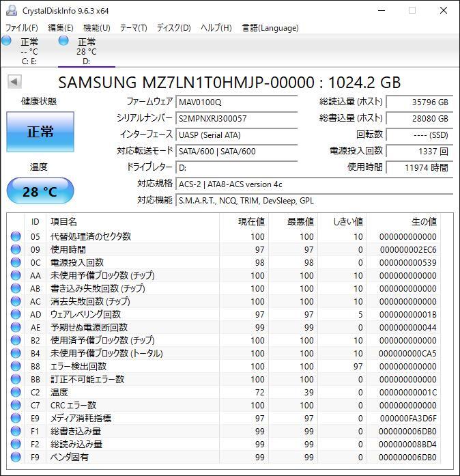The height and width of the screenshot is (476, 460).
Task: Click status icon for ID F9 ベンダ固有 row
Action: (16, 457)
